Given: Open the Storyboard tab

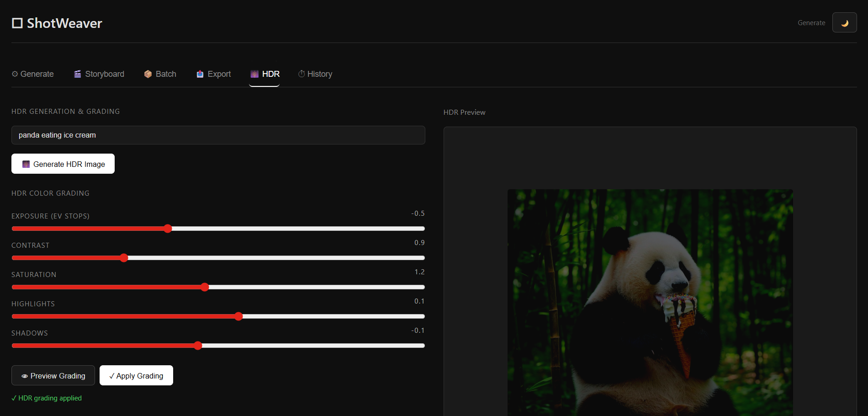Looking at the screenshot, I should tap(99, 74).
